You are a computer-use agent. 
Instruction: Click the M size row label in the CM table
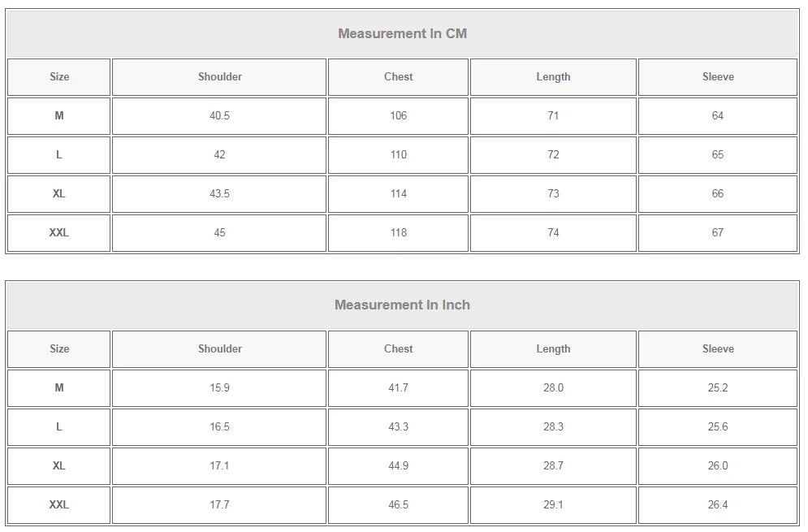pos(59,115)
